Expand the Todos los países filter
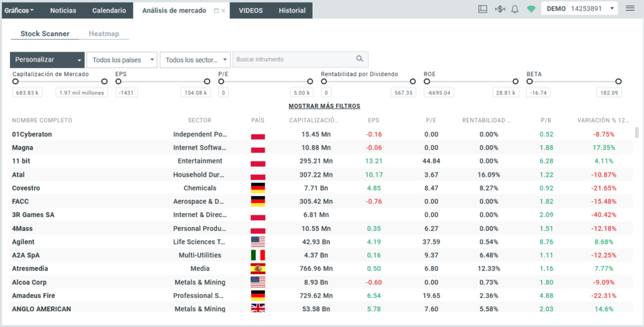 (122, 60)
